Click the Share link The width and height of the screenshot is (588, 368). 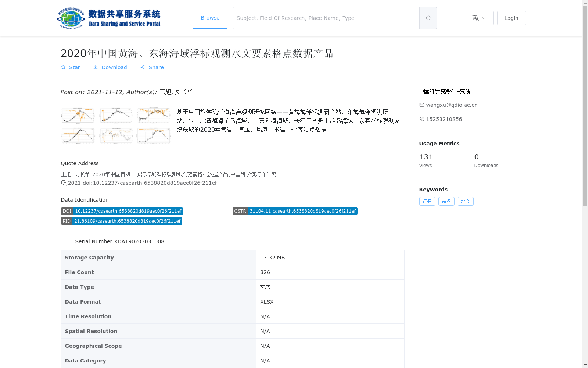pos(152,67)
